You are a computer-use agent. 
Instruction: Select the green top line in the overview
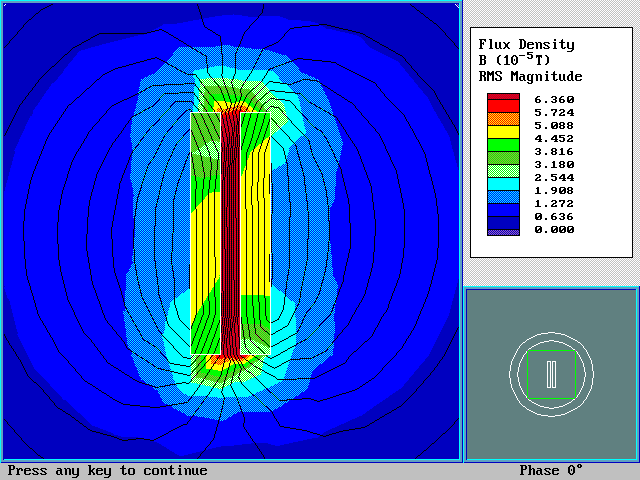click(551, 351)
